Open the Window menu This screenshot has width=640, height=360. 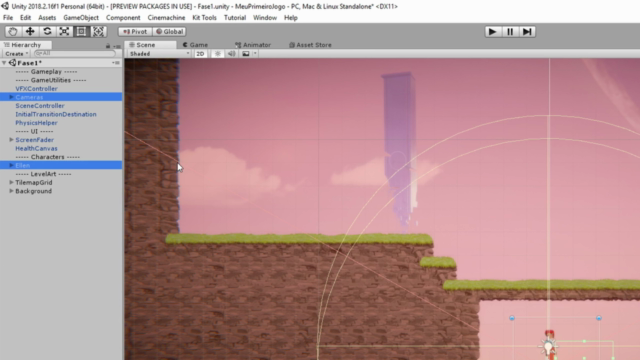265,18
